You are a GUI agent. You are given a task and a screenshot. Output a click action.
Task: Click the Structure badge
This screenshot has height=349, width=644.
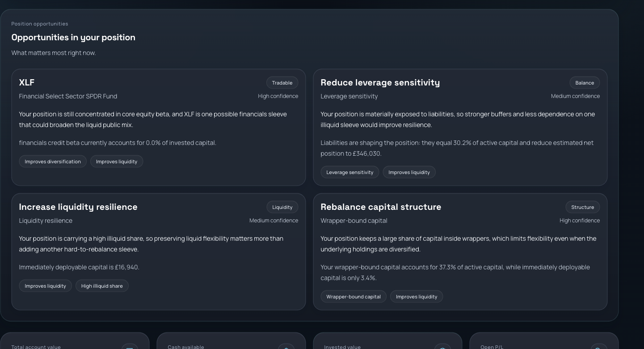pos(583,207)
